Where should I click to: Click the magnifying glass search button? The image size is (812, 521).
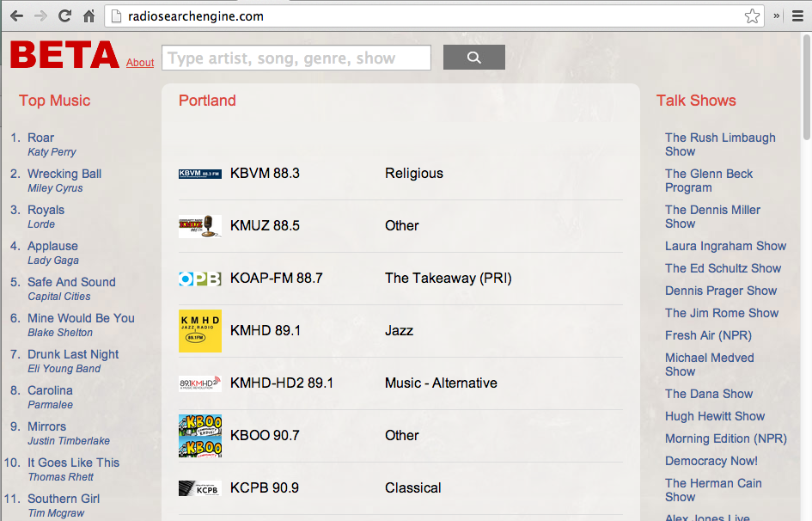pyautogui.click(x=473, y=57)
